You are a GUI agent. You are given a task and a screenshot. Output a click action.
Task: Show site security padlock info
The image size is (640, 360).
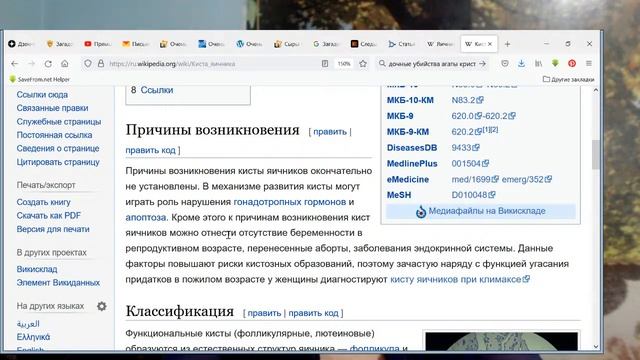[x=101, y=64]
